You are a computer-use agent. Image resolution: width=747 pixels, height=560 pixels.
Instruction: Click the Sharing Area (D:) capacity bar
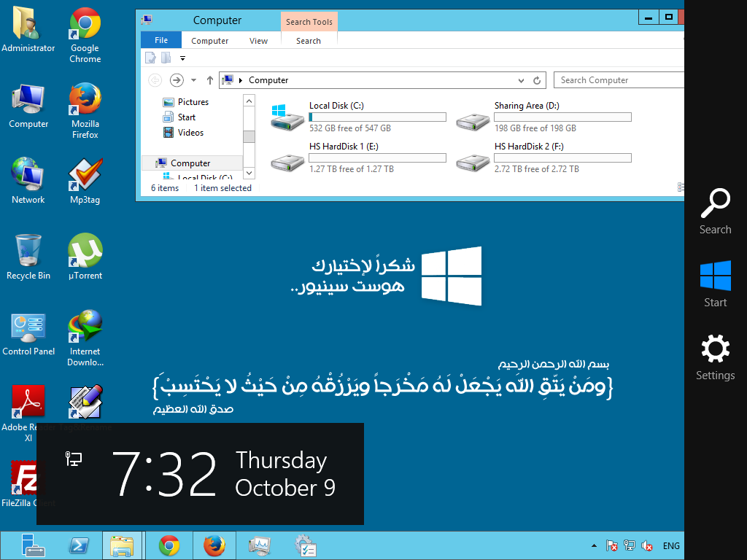tap(562, 117)
